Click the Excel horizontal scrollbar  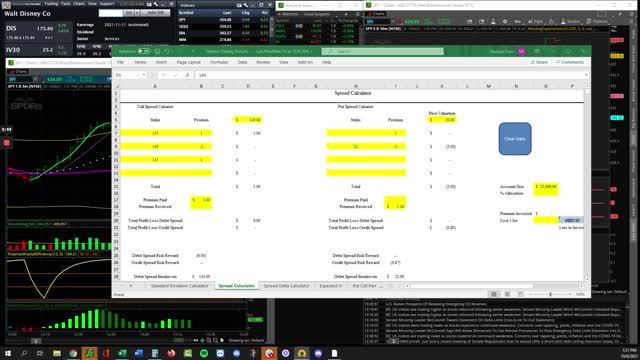point(471,286)
